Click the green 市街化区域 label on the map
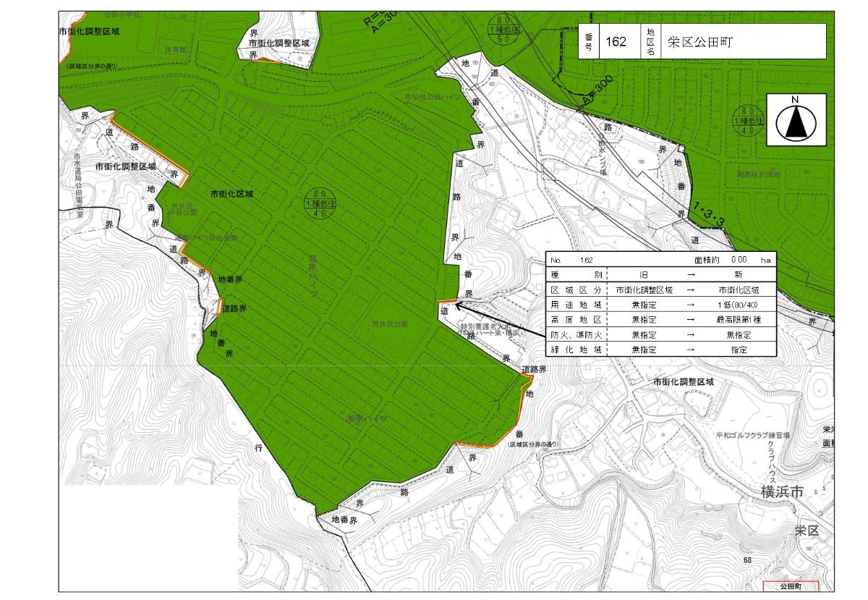 (x=231, y=194)
